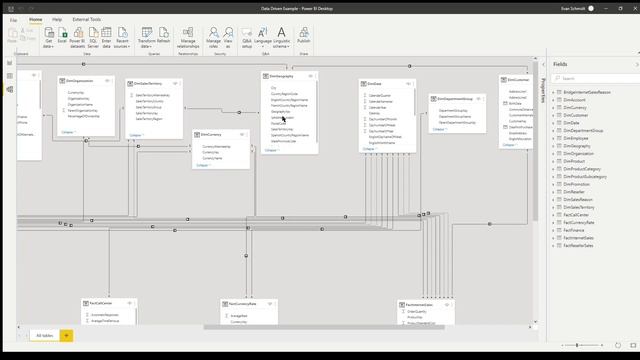Switch to Model view in sidebar
Image resolution: width=640 pixels, height=360 pixels.
click(10, 89)
